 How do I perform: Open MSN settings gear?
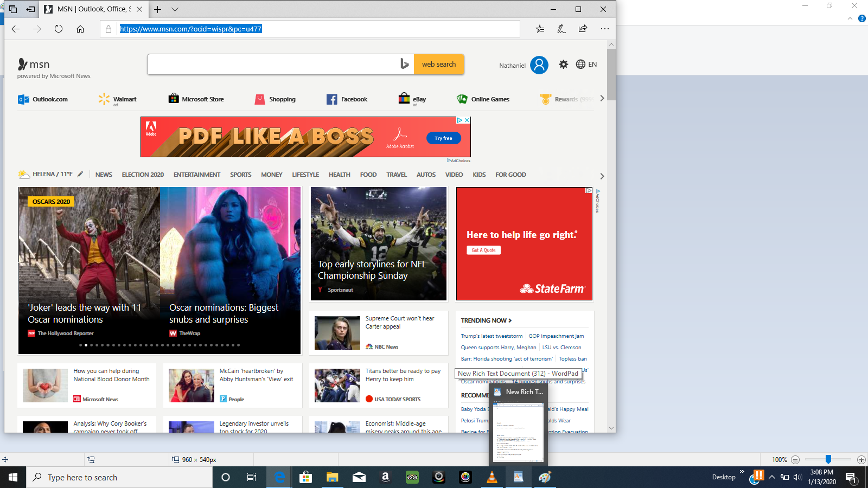coord(564,65)
